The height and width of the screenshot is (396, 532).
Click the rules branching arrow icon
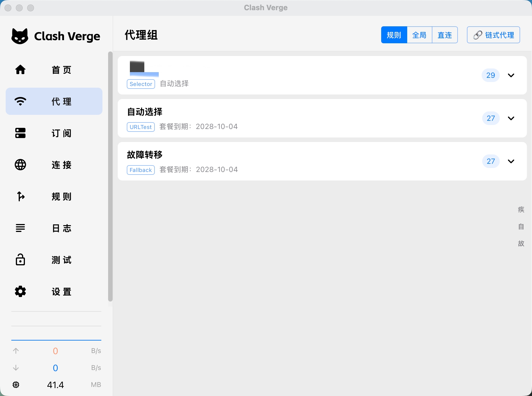20,196
